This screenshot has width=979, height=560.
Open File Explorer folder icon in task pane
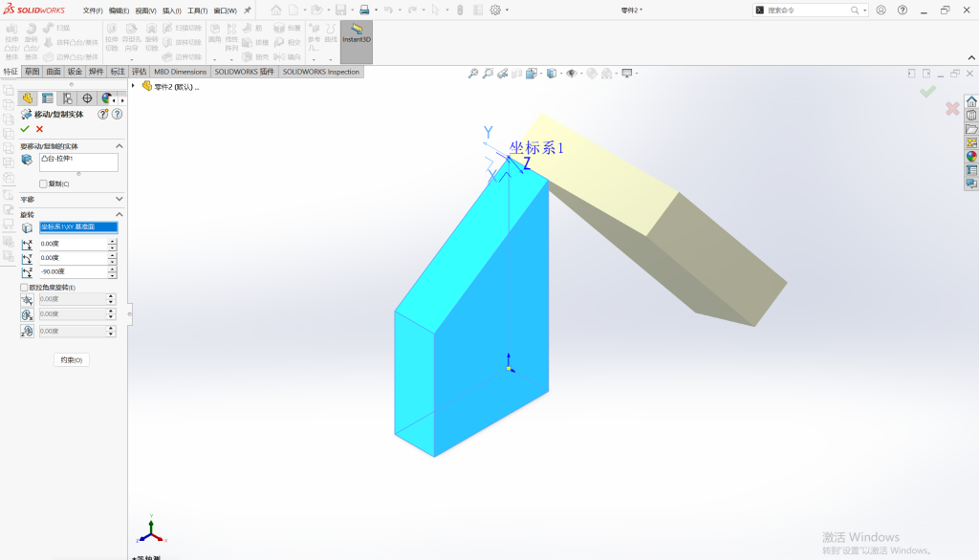971,129
